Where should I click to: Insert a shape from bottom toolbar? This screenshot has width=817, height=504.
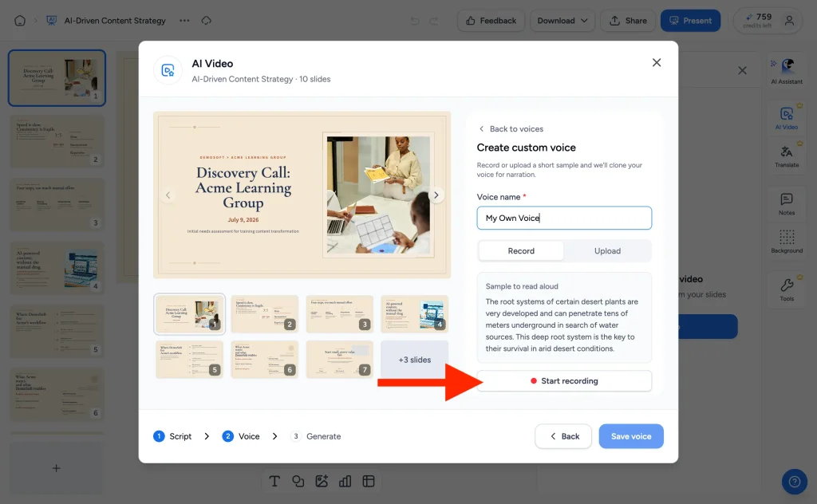click(x=298, y=481)
